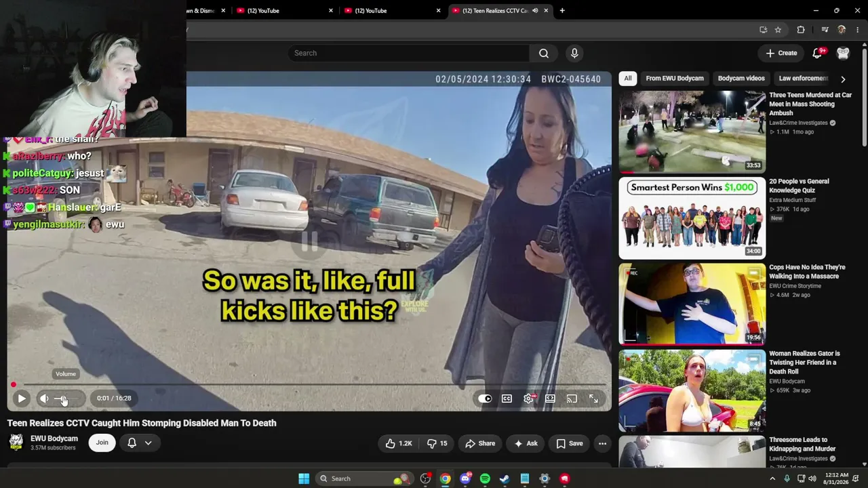This screenshot has width=868, height=488.
Task: Open Discord from the taskbar
Action: (465, 479)
